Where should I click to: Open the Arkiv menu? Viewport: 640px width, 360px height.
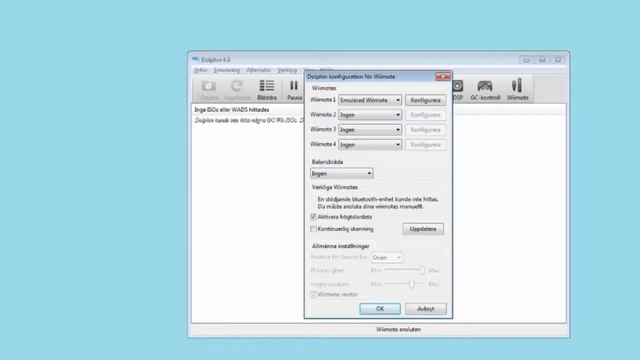pyautogui.click(x=200, y=70)
